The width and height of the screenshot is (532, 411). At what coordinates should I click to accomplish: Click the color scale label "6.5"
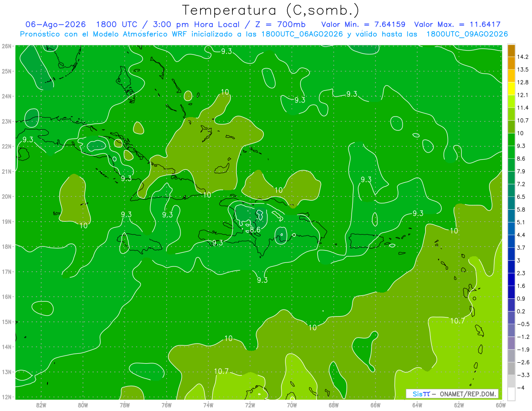point(521,196)
